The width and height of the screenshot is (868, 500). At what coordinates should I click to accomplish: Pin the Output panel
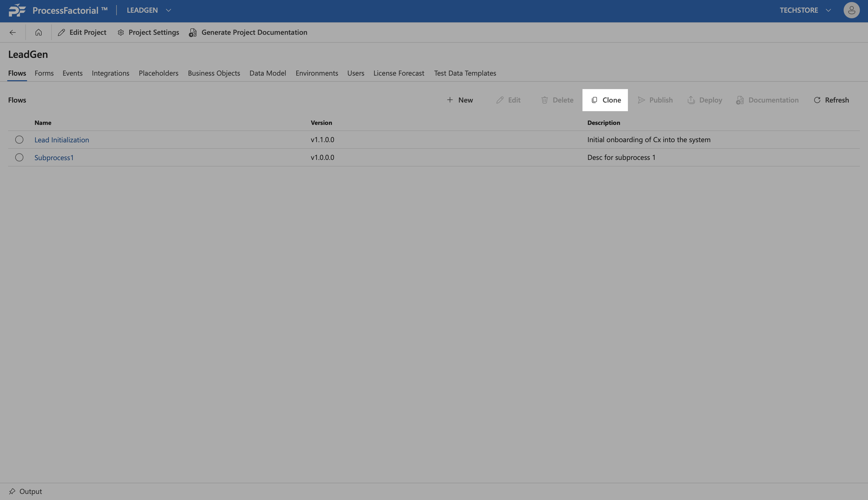(12, 491)
